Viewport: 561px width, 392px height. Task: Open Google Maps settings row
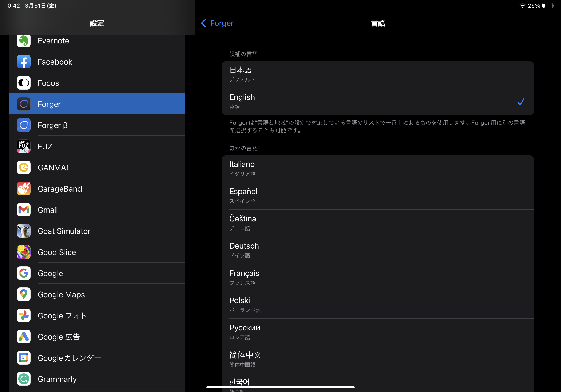click(97, 294)
